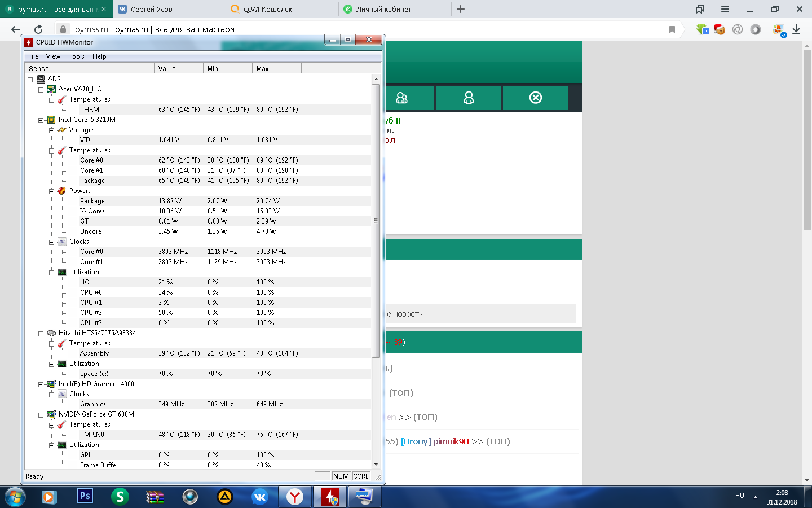Viewport: 812px width, 508px height.
Task: Open the browser downloads arrow
Action: coord(796,29)
